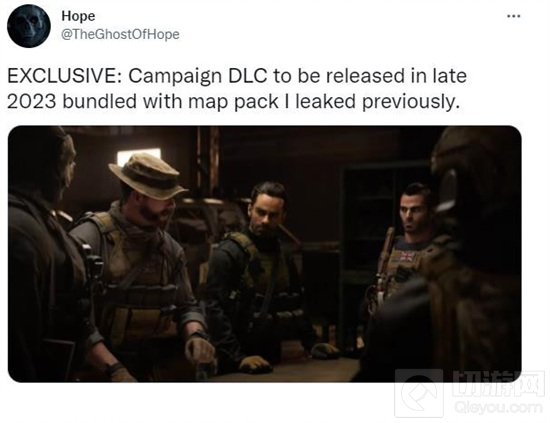Click the Qieyou.com watermark text
The height and width of the screenshot is (423, 550).
[x=498, y=408]
